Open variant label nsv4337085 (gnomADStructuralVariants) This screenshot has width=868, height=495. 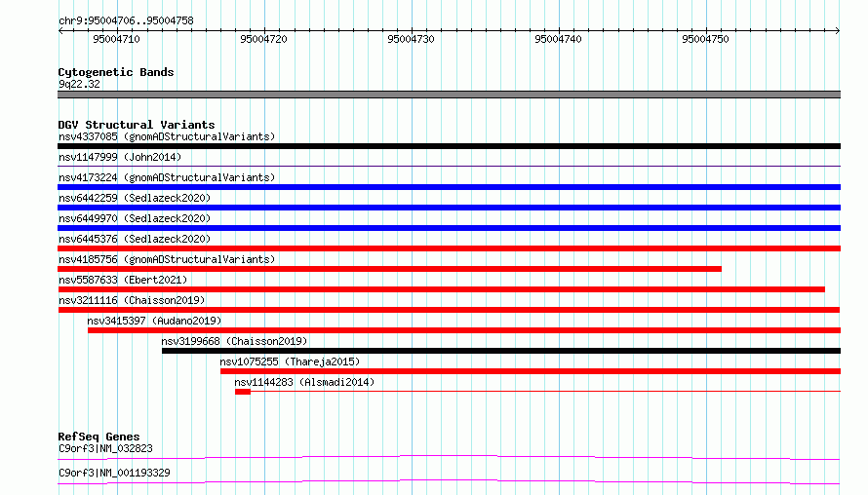pos(167,136)
